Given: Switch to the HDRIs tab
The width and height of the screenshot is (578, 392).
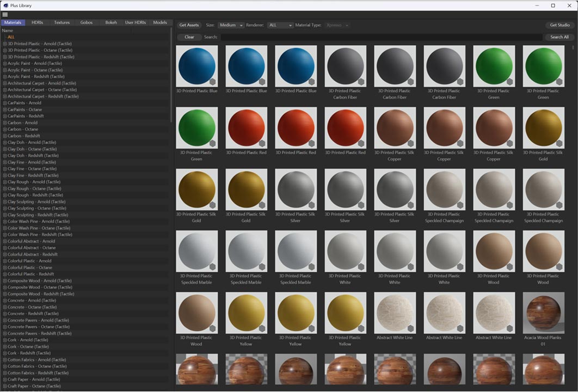Looking at the screenshot, I should point(37,23).
